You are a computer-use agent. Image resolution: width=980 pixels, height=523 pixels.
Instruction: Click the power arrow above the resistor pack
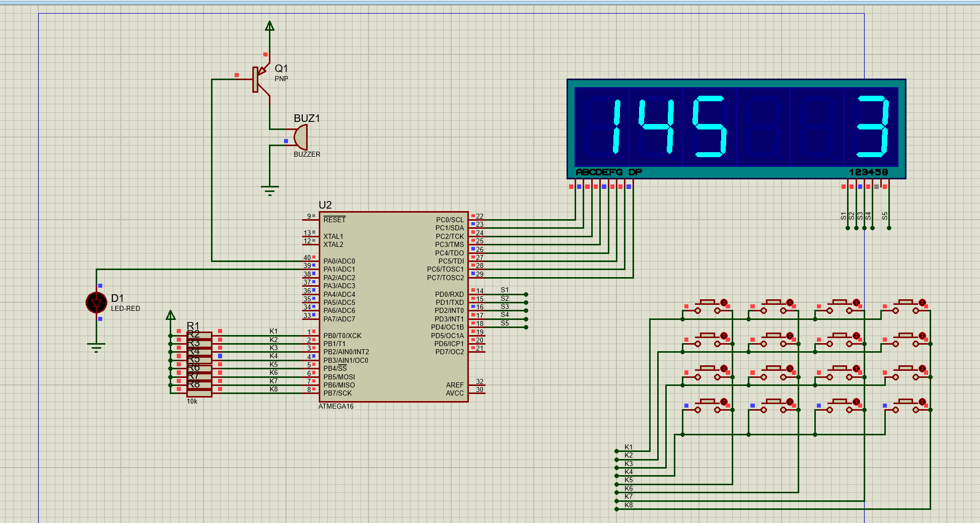[171, 315]
